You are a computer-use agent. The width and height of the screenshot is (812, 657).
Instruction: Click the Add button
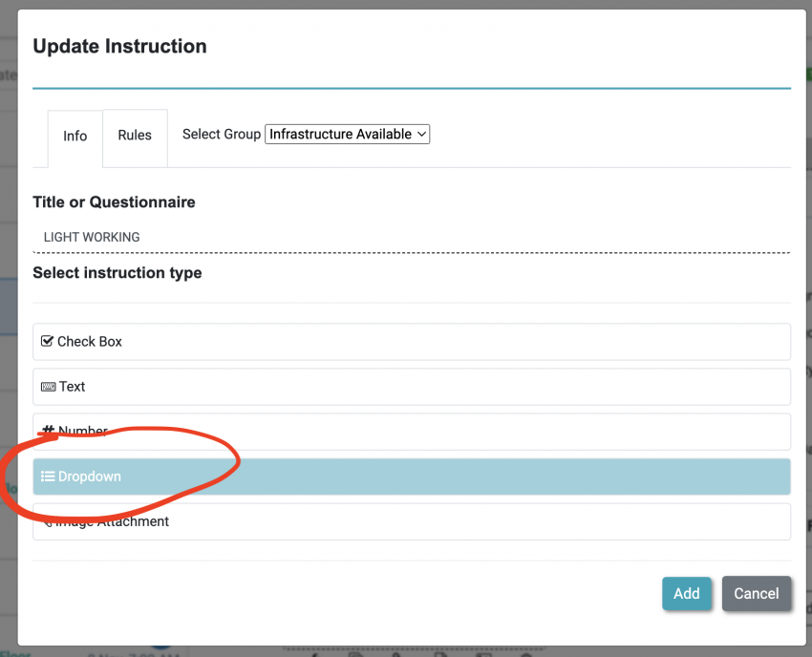point(687,593)
